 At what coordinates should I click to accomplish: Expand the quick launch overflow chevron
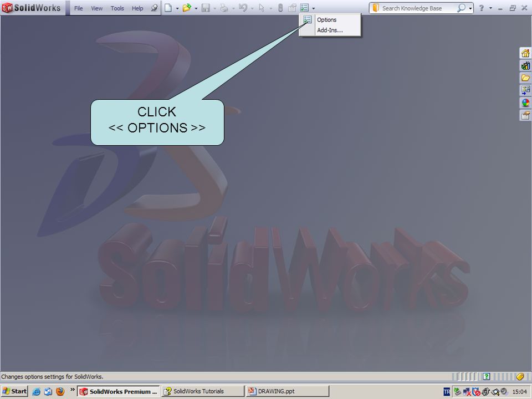(x=72, y=390)
